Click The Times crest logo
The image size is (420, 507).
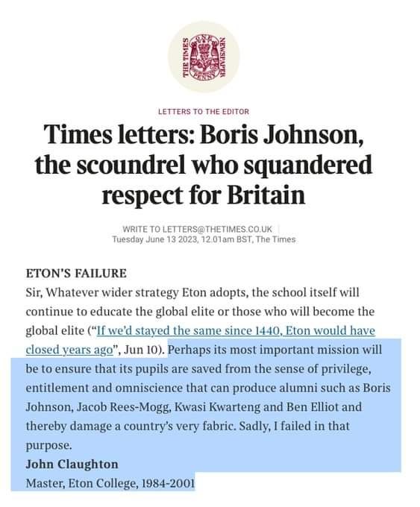[x=204, y=57]
